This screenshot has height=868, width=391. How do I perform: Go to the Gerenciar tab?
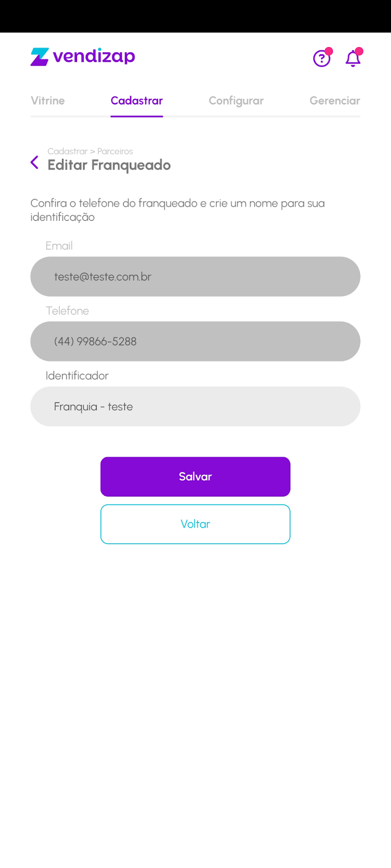click(x=335, y=100)
